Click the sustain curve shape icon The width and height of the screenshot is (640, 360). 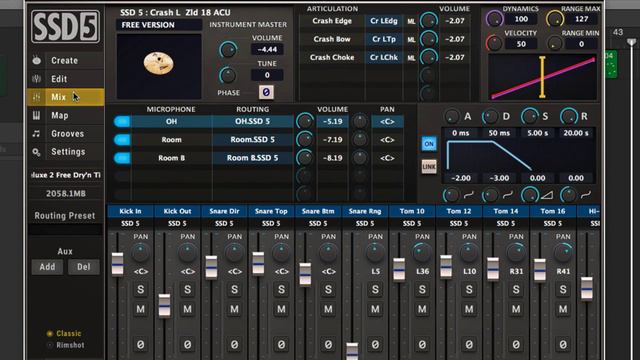coord(547,196)
